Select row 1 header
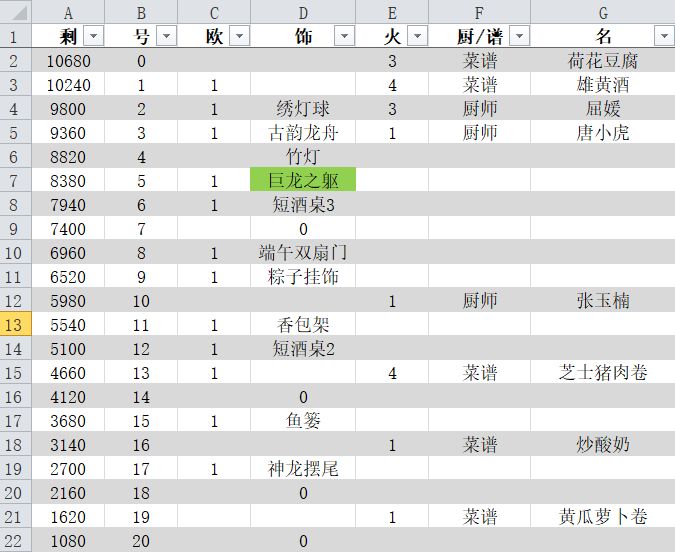Screen dimensions: 675x552 (15, 36)
